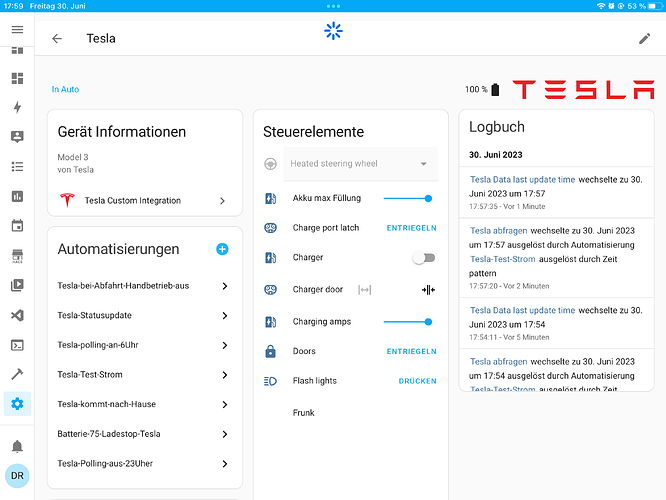Screen dimensions: 666x500
Task: Open the Heated steering wheel dropdown
Action: (360, 164)
